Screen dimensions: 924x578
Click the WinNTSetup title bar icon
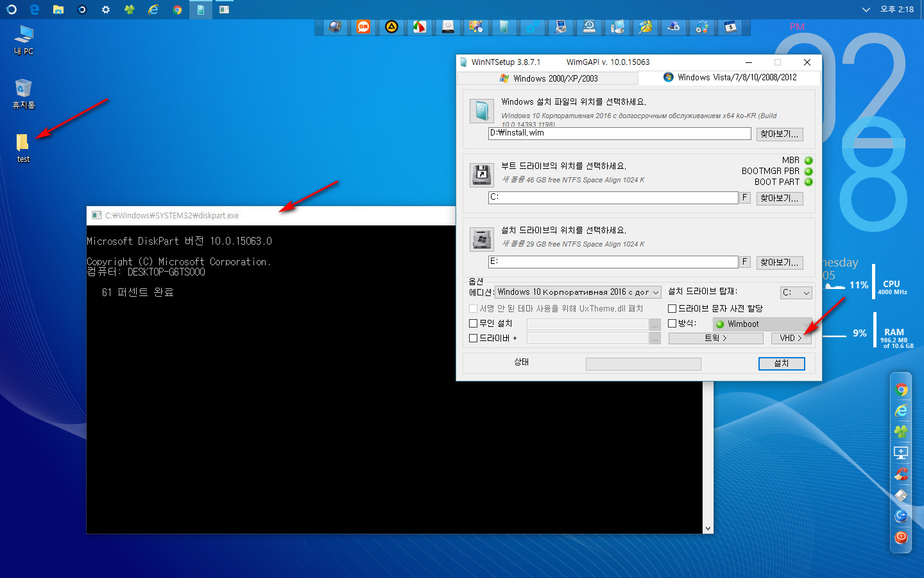464,62
